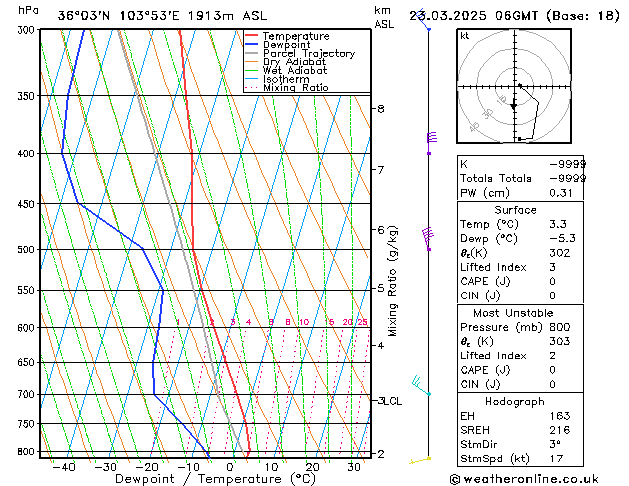Click the pink mixing ratio label '10'

point(304,322)
